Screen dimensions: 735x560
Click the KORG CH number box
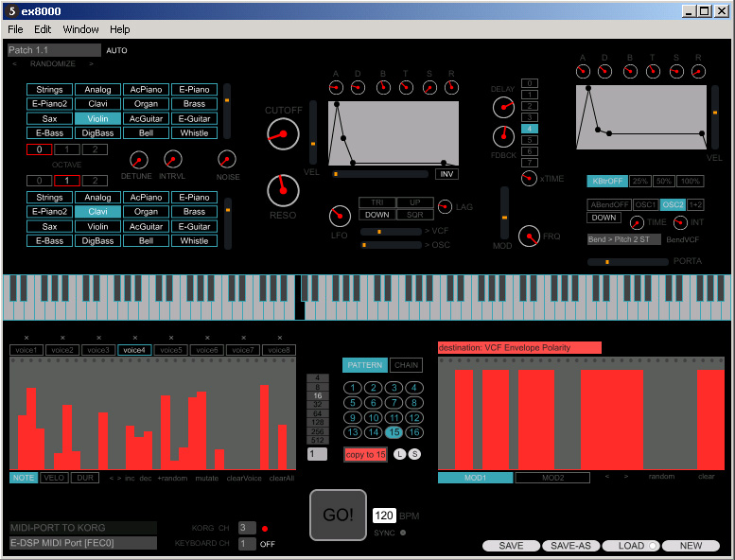247,528
